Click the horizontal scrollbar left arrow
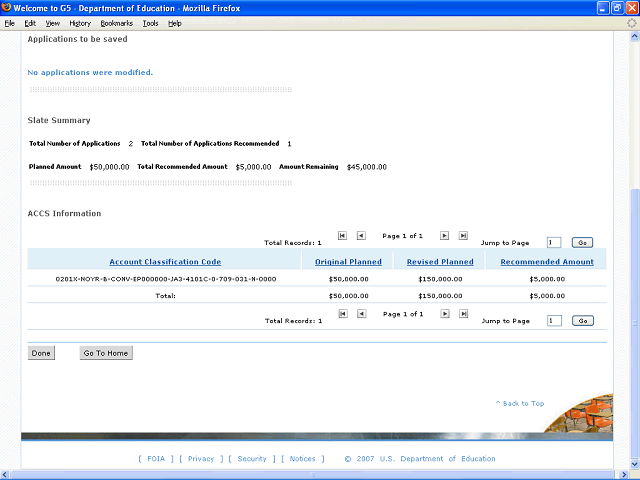 5,475
